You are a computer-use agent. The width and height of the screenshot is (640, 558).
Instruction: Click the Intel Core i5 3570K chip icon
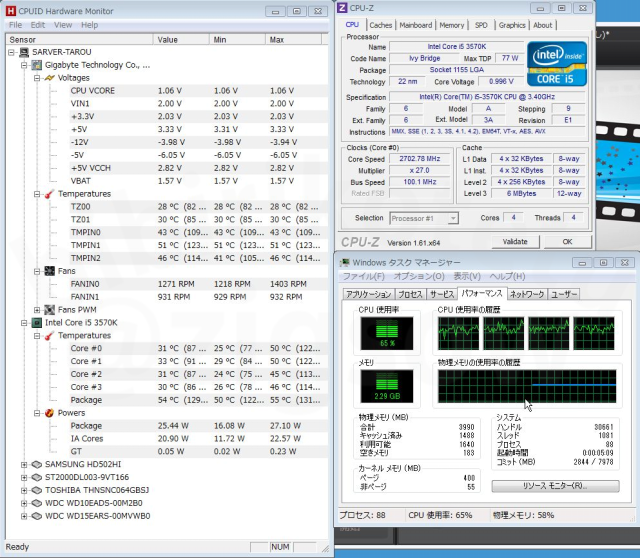pyautogui.click(x=36, y=323)
